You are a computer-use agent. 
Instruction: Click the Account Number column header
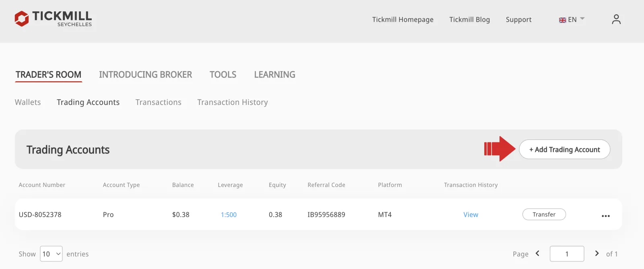click(42, 185)
